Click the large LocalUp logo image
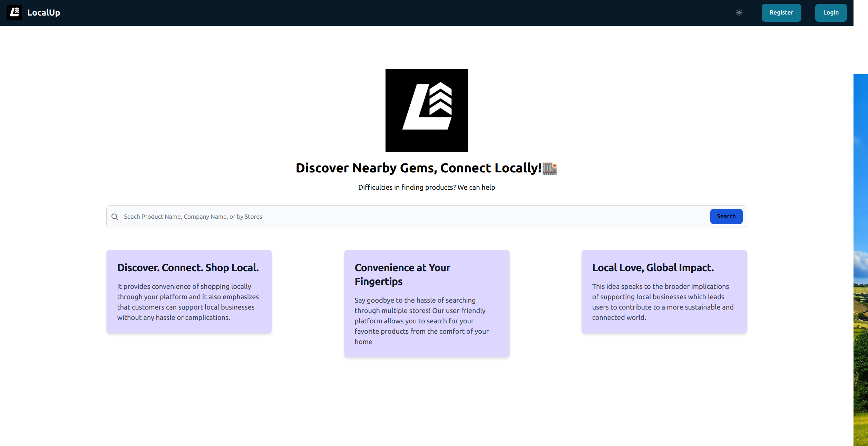Viewport: 868px width, 446px height. click(x=427, y=110)
